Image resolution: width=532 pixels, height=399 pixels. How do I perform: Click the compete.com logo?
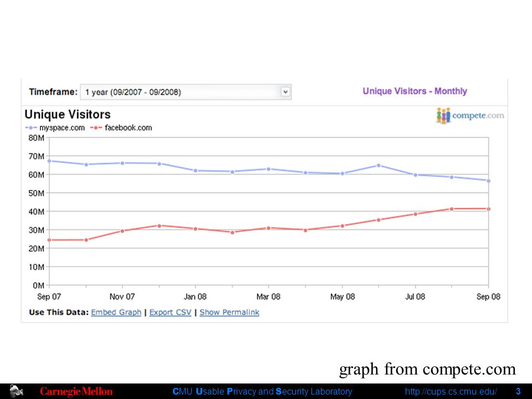tap(470, 115)
